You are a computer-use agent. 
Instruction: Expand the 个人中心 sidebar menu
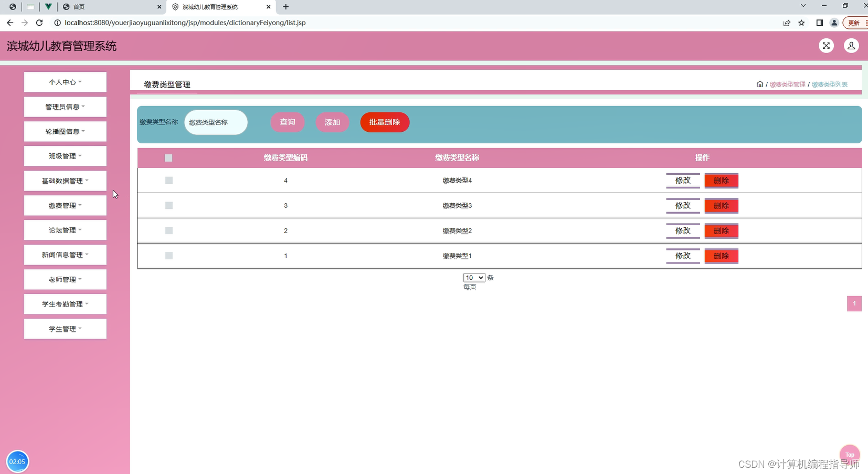point(65,82)
